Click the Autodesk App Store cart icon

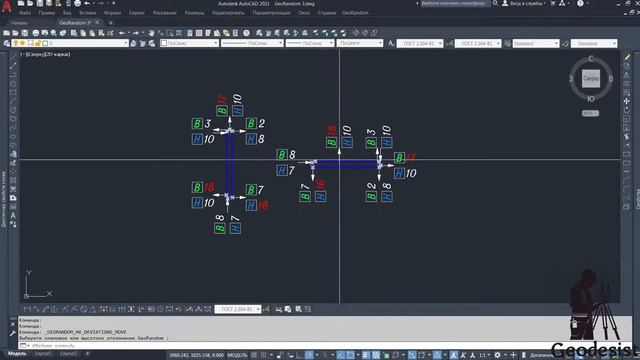pos(553,3)
